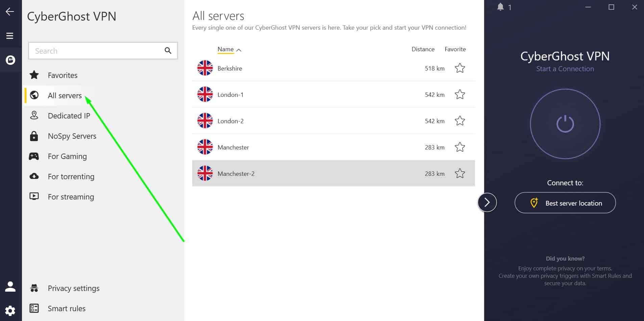644x321 pixels.
Task: Click the NoSpy Servers padlock icon
Action: coord(34,136)
